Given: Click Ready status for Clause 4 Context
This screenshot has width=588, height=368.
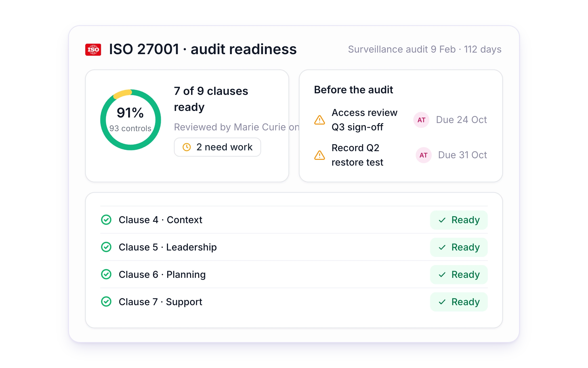Looking at the screenshot, I should click(x=459, y=220).
